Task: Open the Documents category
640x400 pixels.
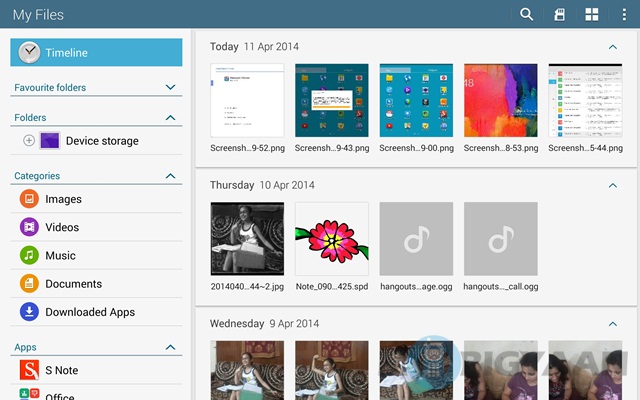Action: click(x=96, y=283)
